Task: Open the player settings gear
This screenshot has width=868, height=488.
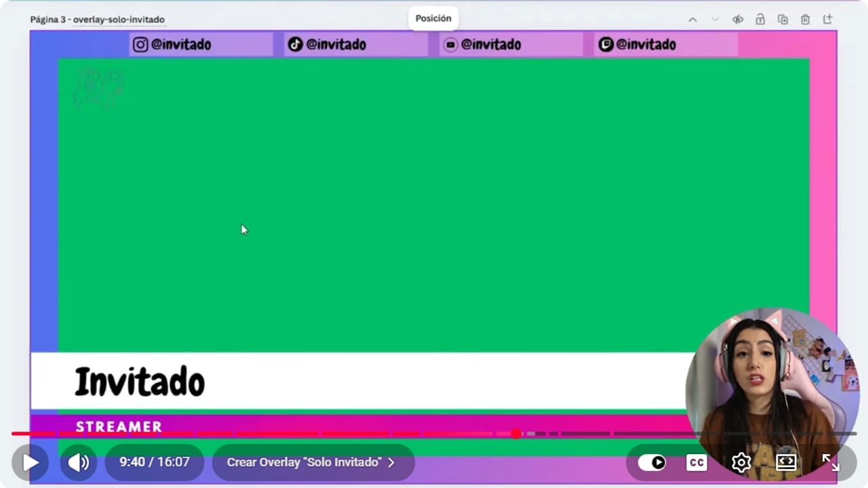Action: [x=741, y=462]
